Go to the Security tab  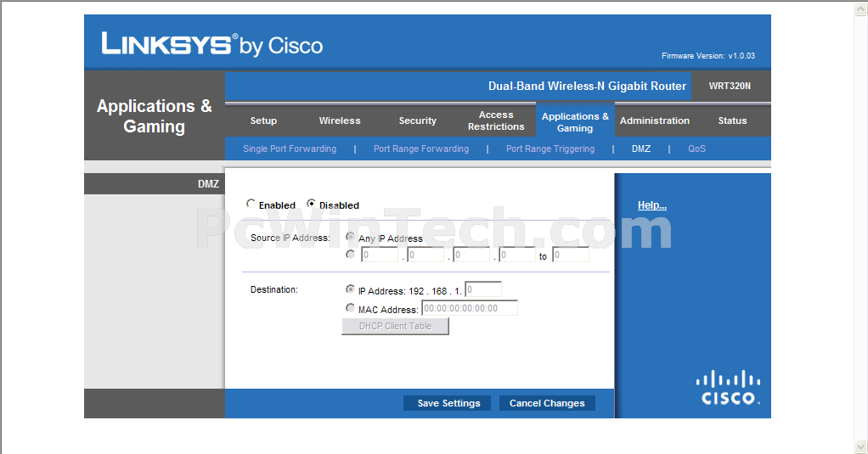coord(417,121)
